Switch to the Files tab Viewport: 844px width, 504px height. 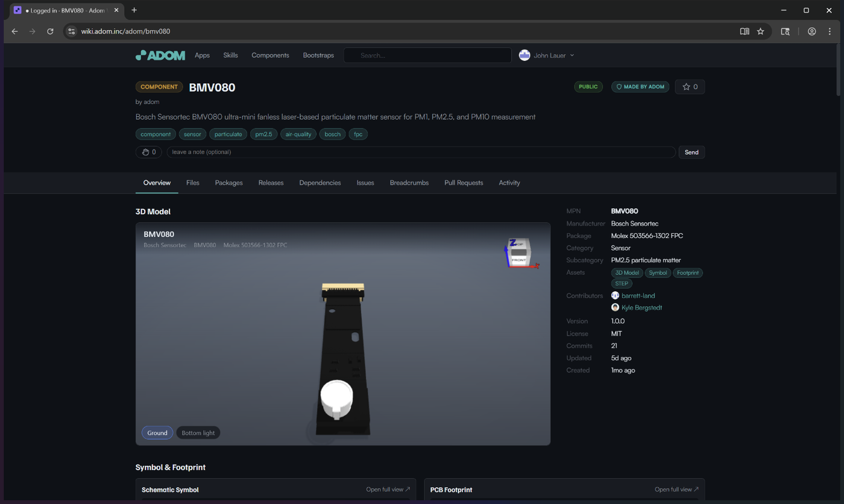tap(193, 183)
